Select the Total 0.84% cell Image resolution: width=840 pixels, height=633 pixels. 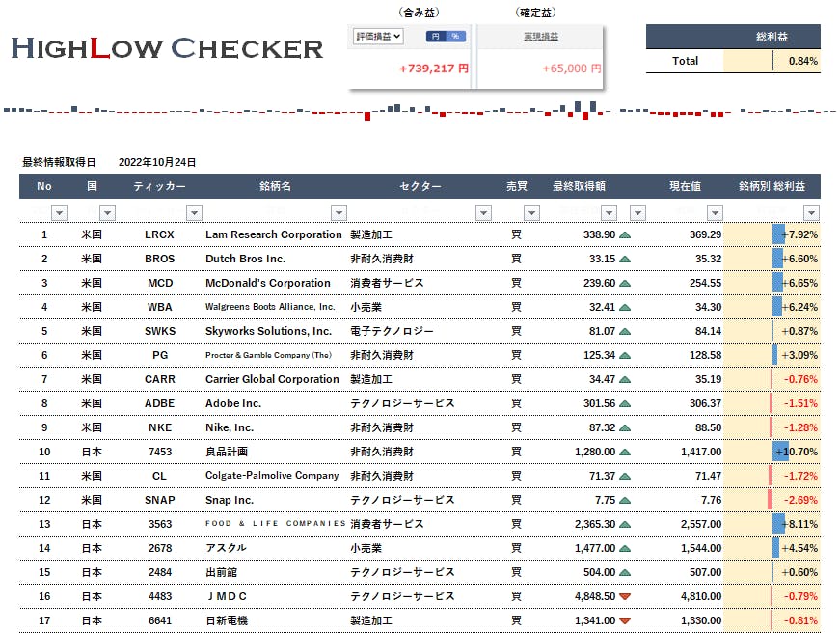click(x=796, y=61)
